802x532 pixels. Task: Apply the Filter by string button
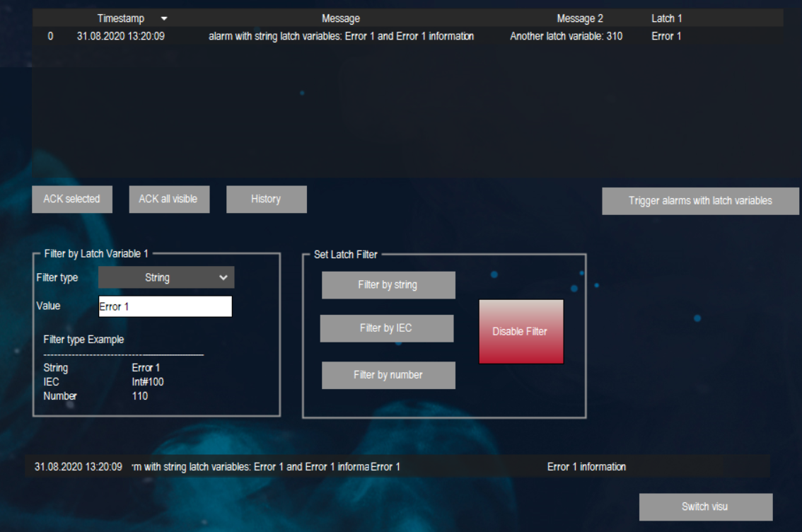pyautogui.click(x=388, y=285)
